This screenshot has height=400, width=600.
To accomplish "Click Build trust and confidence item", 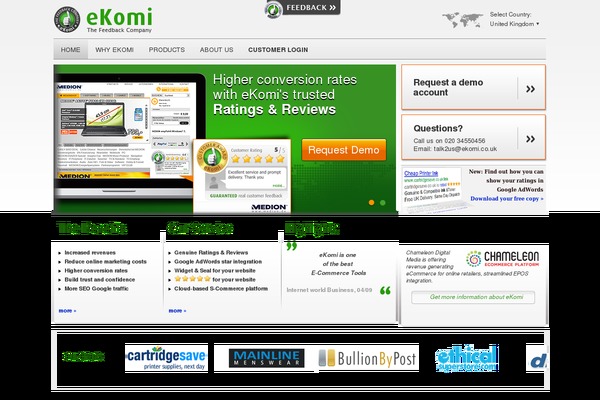I will pyautogui.click(x=99, y=280).
